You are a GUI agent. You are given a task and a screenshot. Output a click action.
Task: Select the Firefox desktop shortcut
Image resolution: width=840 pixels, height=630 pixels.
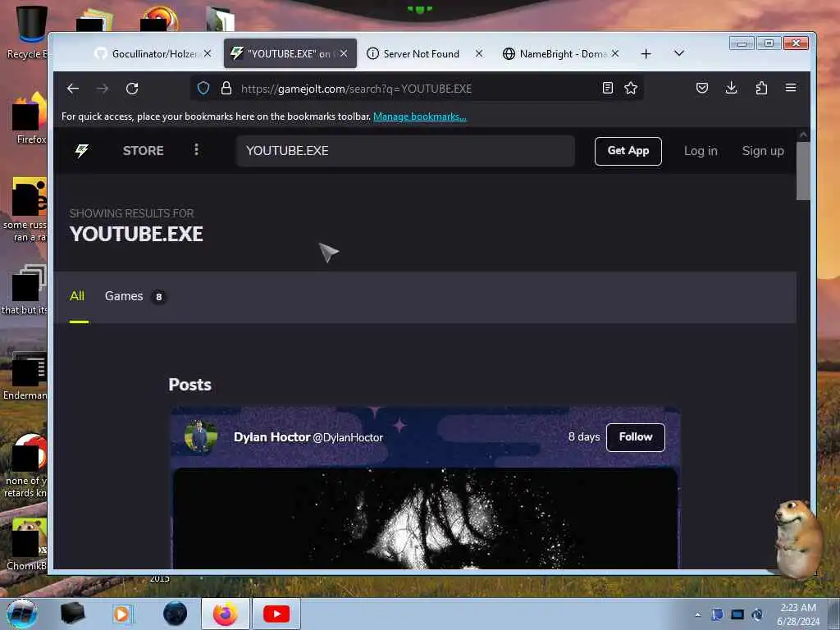(30, 118)
